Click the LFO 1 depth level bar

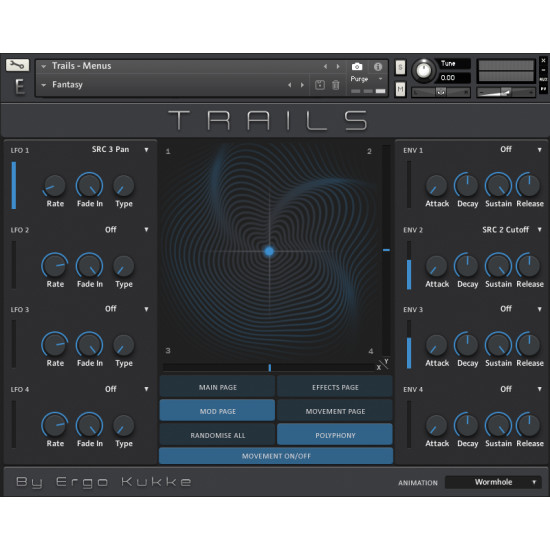[x=14, y=185]
